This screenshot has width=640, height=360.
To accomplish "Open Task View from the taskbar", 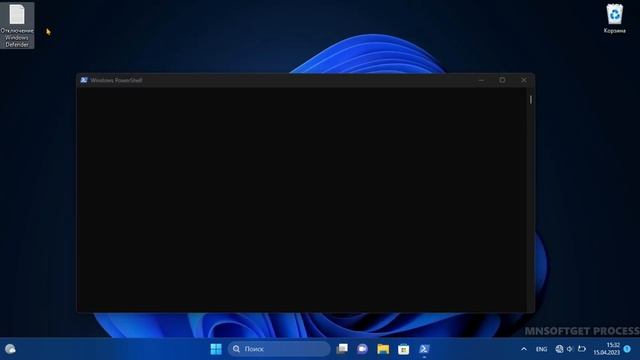I will (342, 349).
